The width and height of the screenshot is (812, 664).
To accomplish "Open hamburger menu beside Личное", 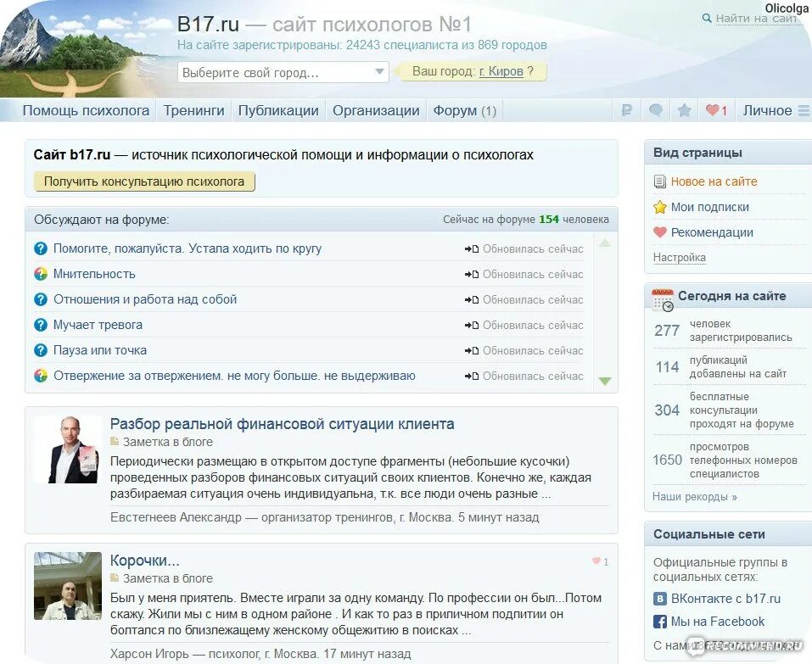I will coord(804,111).
